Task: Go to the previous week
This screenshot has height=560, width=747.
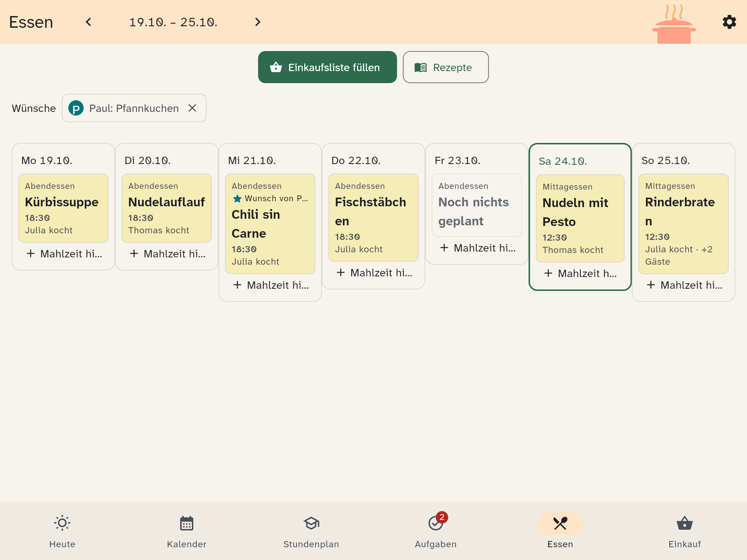Action: [x=88, y=22]
